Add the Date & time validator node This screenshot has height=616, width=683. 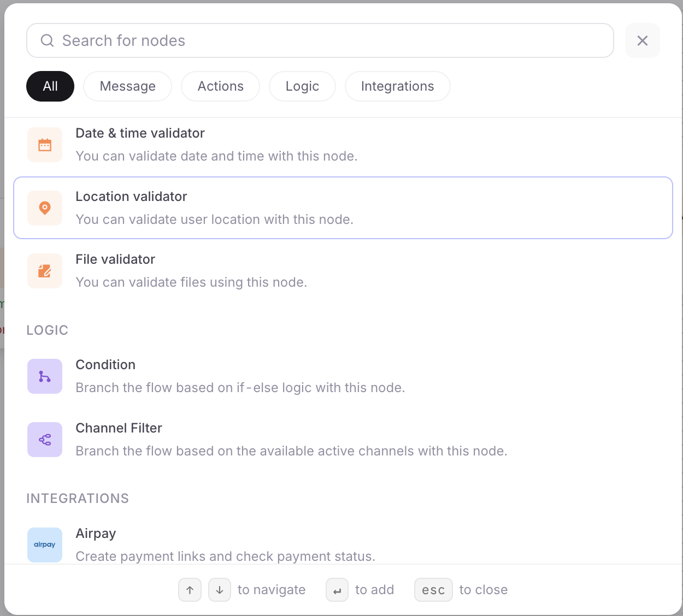tap(343, 145)
